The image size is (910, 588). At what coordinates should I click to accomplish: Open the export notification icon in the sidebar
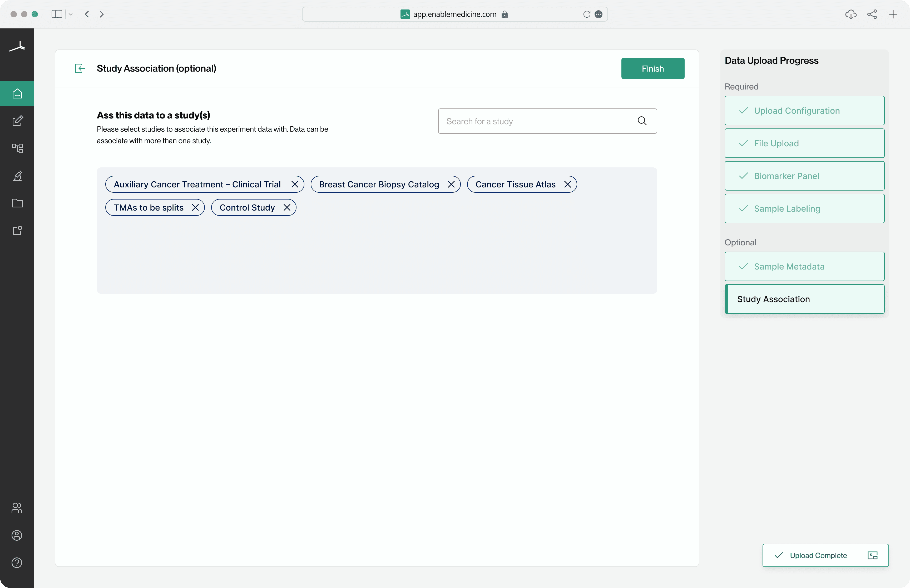tap(17, 230)
